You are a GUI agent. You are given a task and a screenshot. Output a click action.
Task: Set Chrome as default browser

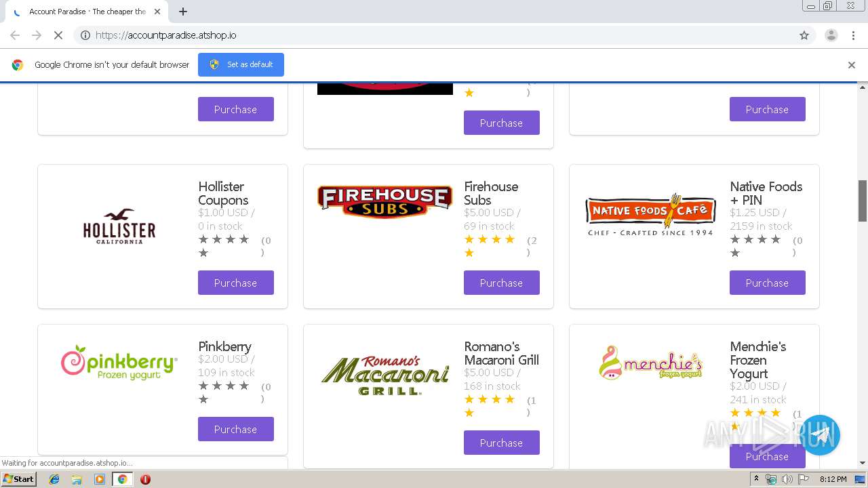tap(241, 64)
